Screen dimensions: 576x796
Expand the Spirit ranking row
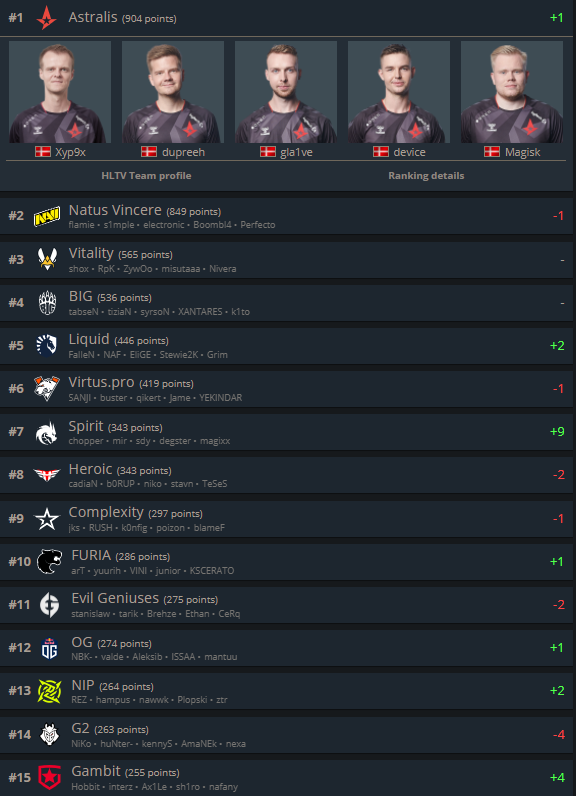point(287,432)
